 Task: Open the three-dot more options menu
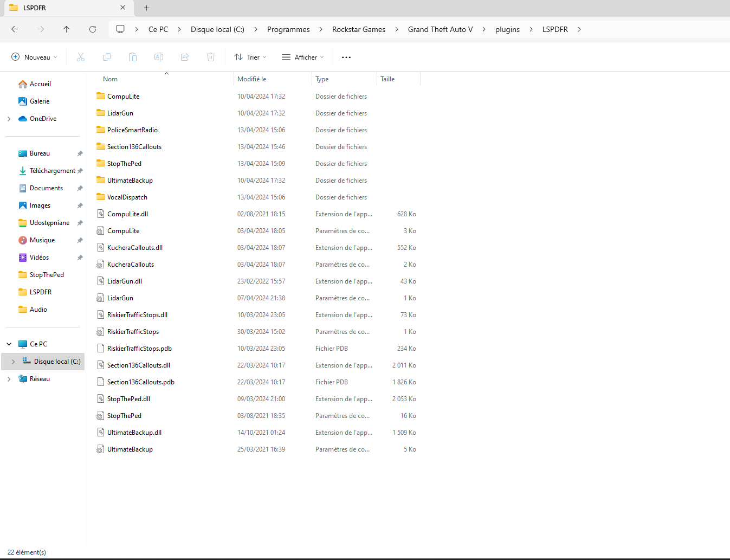click(346, 57)
